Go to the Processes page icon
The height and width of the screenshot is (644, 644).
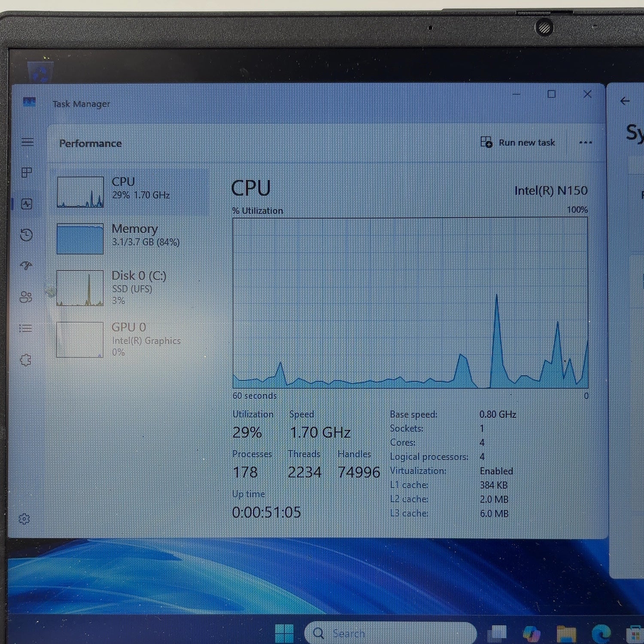pyautogui.click(x=27, y=173)
